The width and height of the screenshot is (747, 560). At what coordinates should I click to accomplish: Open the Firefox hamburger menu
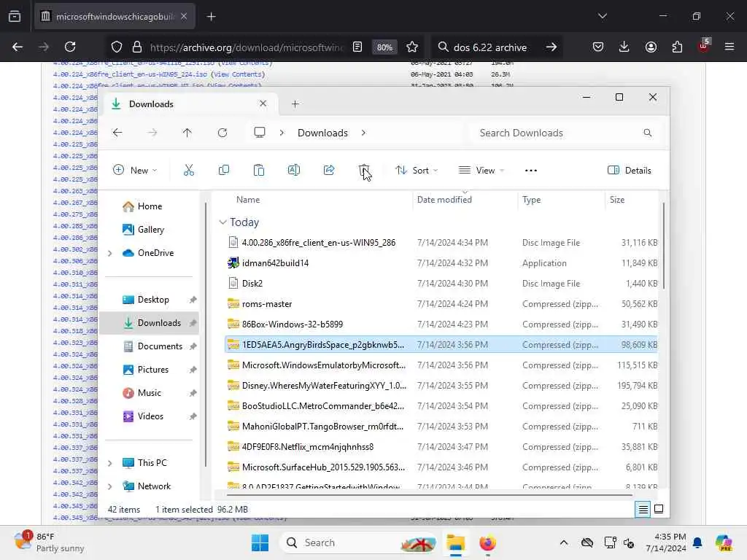(729, 47)
